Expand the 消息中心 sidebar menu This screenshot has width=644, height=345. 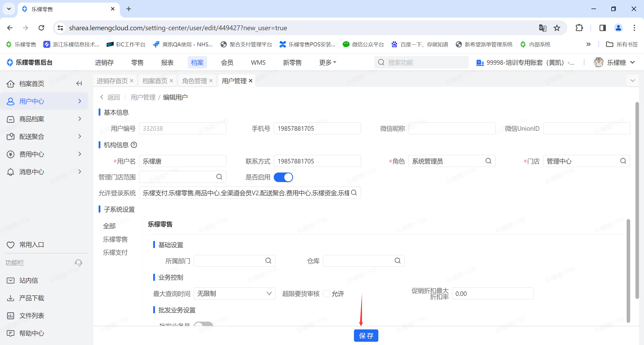44,172
